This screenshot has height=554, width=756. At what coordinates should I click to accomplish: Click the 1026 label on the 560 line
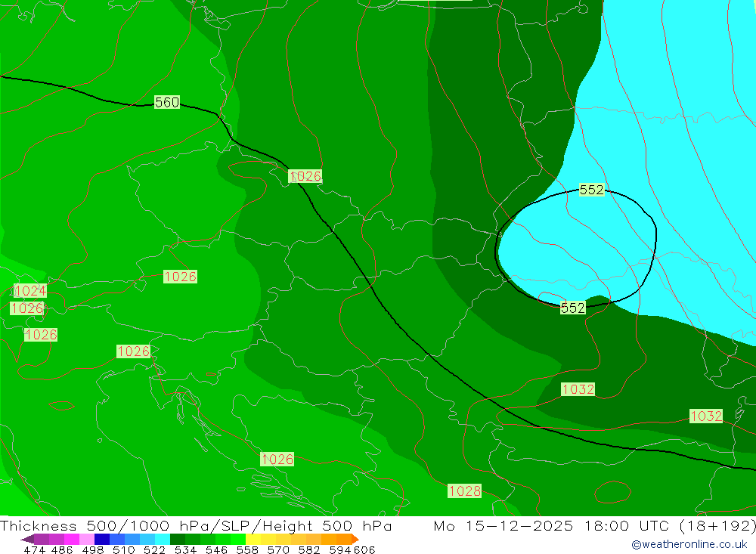coord(305,176)
